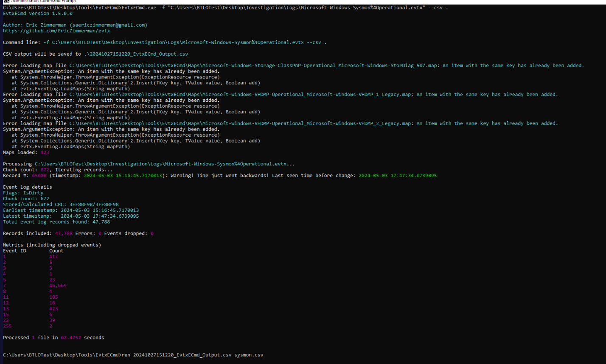Select the 'Maps loaded: 423' line
Screen dimensions: 606x364
(x=26, y=152)
